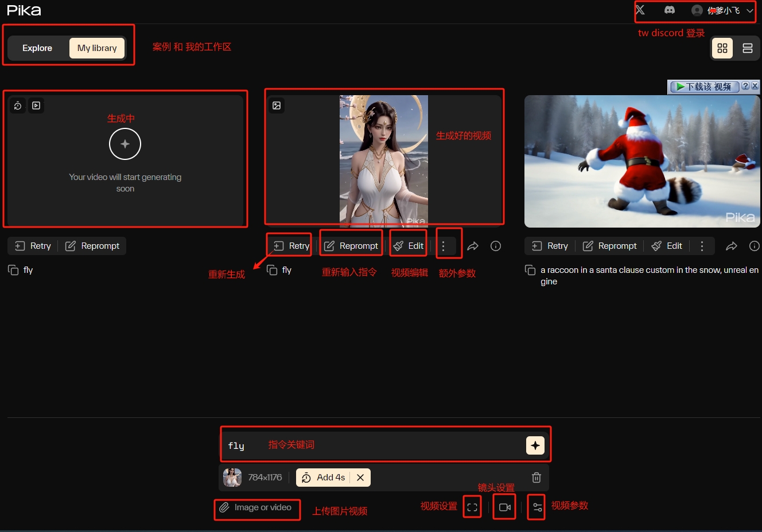Open the camera control settings icon

pyautogui.click(x=504, y=507)
